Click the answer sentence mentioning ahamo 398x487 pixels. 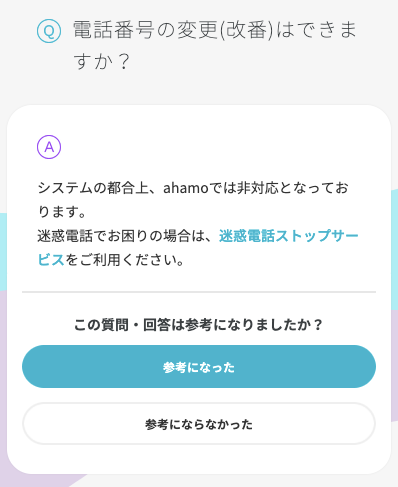point(193,200)
